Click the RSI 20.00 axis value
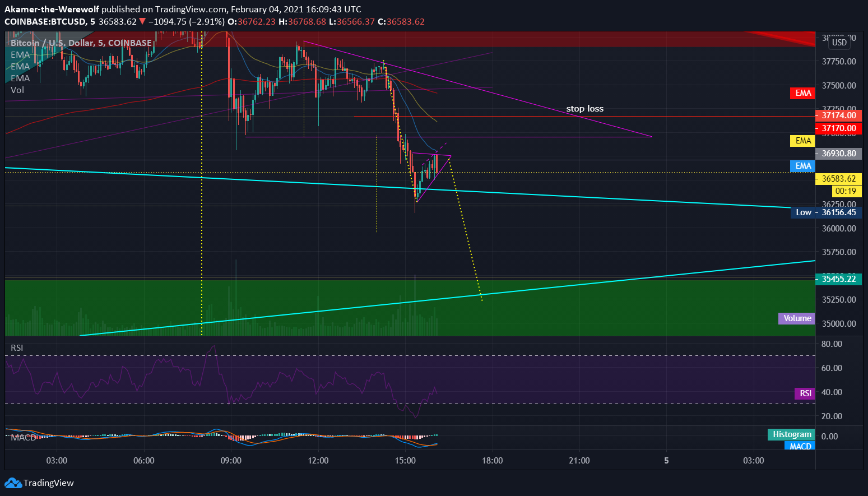868x496 pixels. pos(832,416)
